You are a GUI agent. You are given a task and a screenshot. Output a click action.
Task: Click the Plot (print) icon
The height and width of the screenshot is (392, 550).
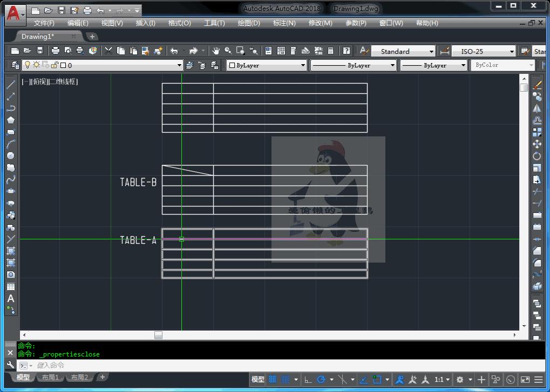(55, 51)
